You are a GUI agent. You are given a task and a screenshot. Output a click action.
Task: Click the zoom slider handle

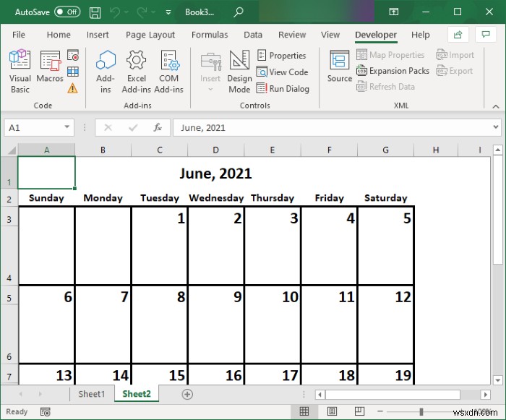(421, 411)
